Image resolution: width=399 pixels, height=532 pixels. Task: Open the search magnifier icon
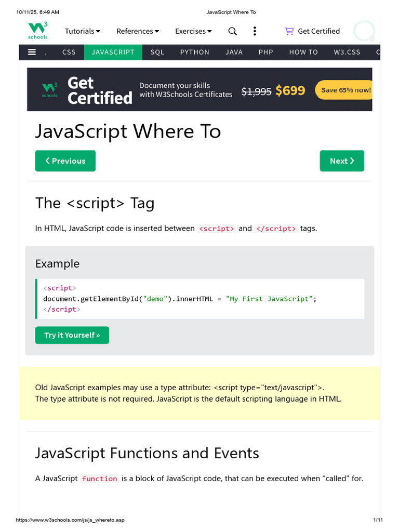[232, 31]
